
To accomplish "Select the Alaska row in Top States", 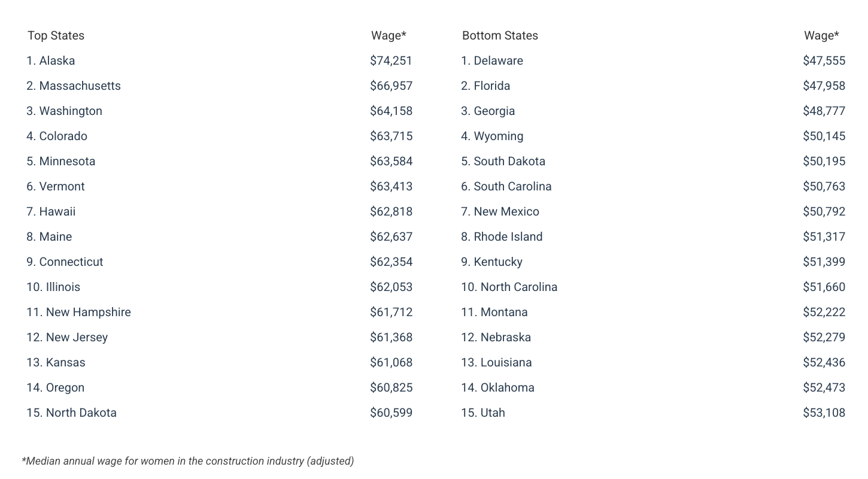I will (x=51, y=60).
